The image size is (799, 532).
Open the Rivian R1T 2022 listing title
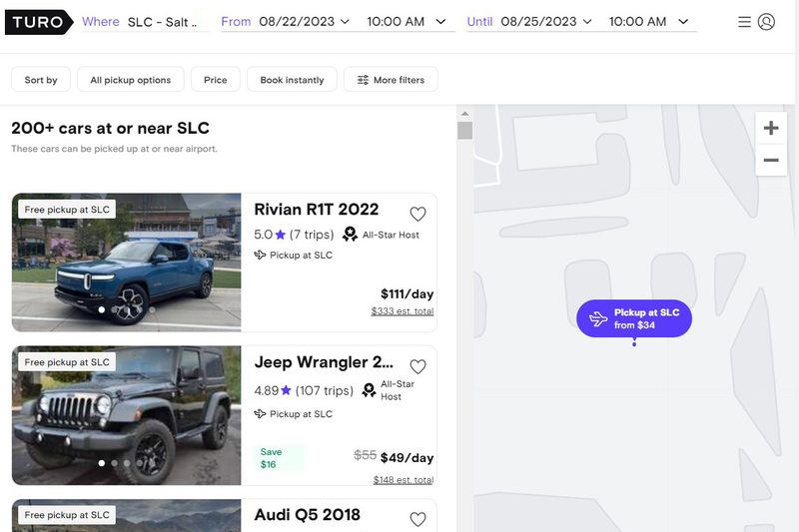tap(316, 210)
